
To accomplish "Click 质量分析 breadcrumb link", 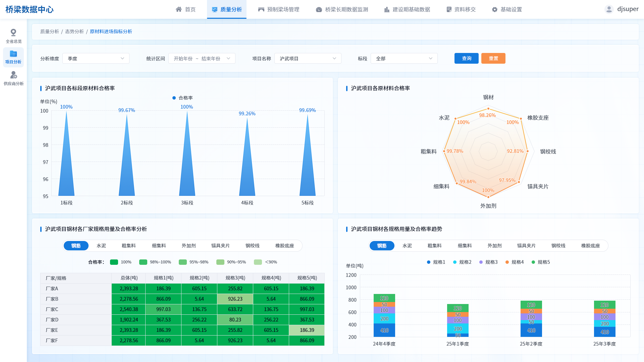I will [50, 32].
